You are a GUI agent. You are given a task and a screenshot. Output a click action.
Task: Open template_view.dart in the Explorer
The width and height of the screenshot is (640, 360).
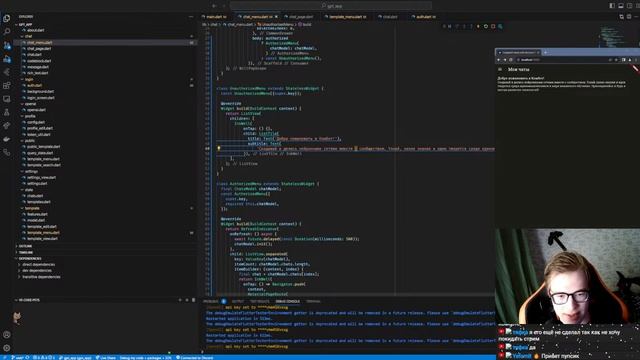(x=42, y=238)
